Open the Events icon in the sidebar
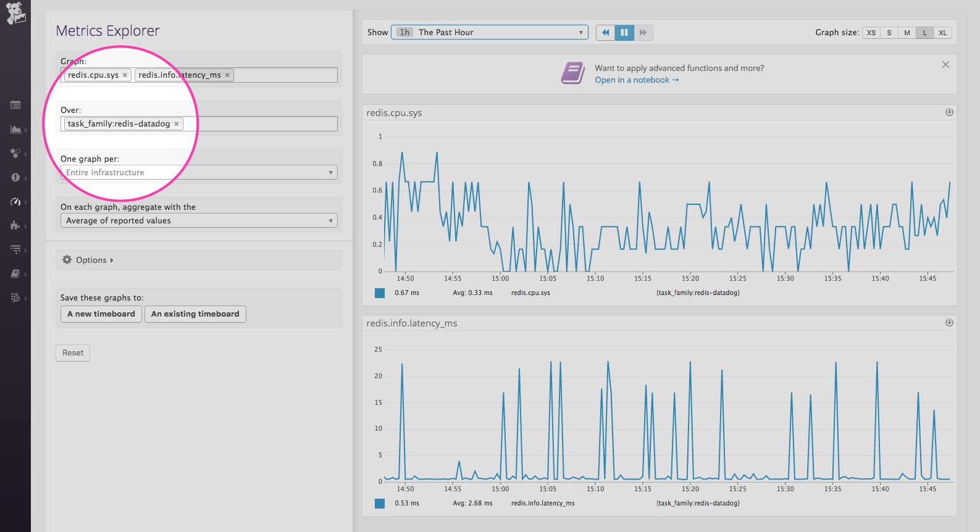Image resolution: width=980 pixels, height=532 pixels. click(15, 105)
